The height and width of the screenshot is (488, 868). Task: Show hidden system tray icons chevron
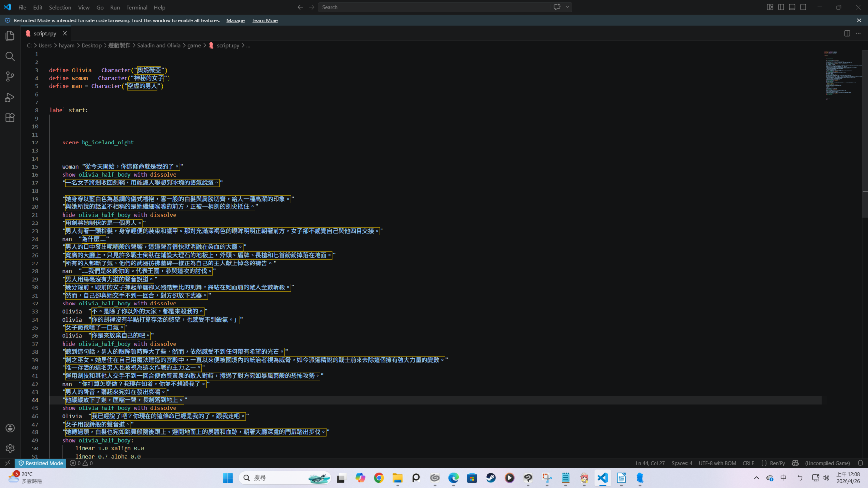(x=756, y=478)
